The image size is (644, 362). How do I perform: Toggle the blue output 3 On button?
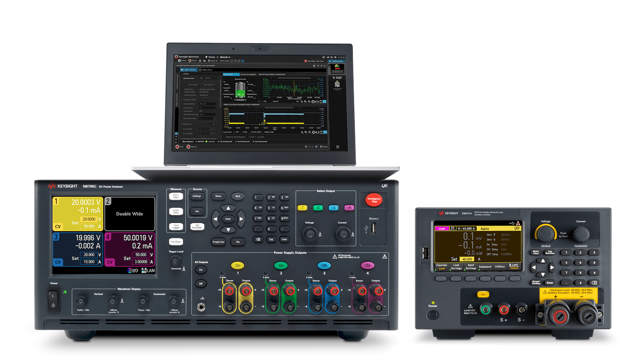(324, 265)
